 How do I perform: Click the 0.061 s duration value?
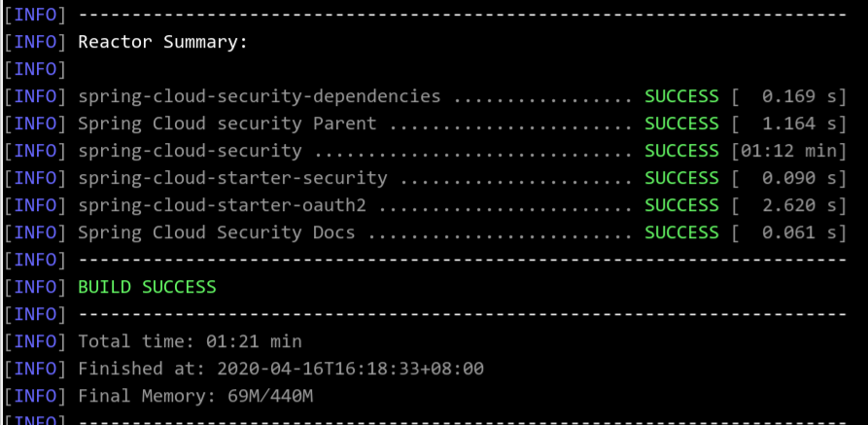click(789, 232)
